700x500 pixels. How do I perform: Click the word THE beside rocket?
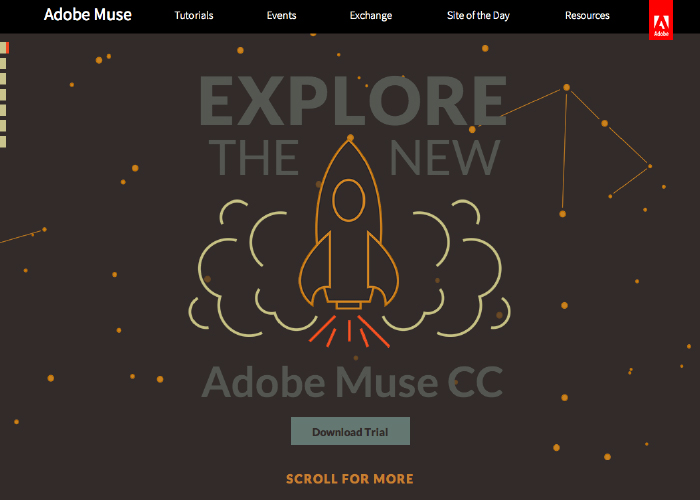[254, 157]
